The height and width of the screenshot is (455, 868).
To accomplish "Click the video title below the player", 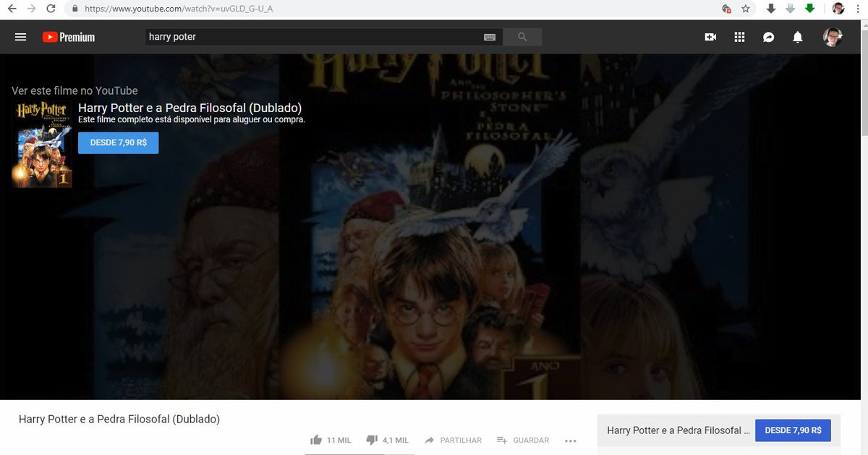I will [119, 419].
